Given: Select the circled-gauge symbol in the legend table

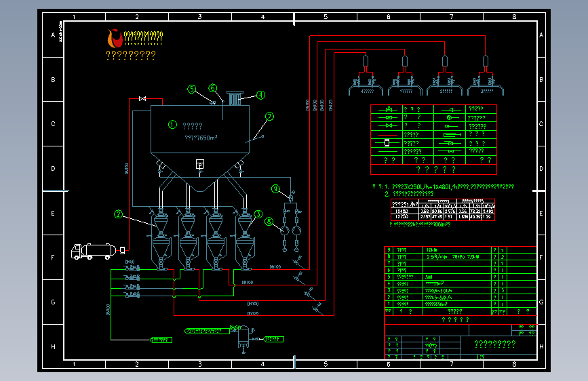Looking at the screenshot, I should point(450,117).
